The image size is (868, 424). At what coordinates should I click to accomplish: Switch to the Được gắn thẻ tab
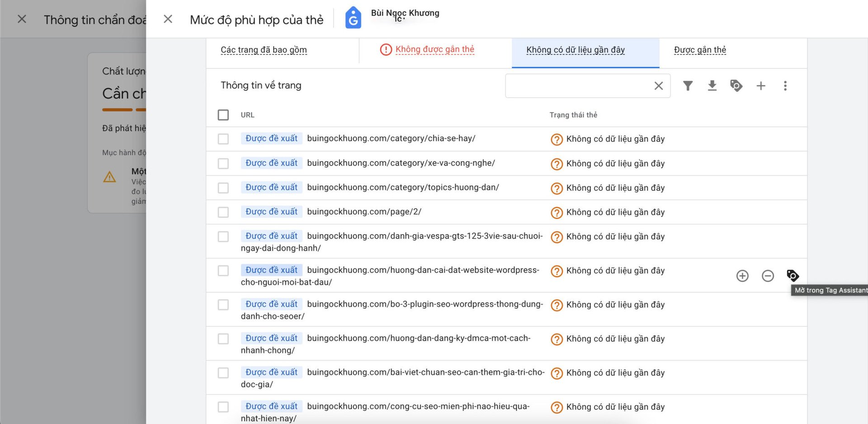point(700,50)
